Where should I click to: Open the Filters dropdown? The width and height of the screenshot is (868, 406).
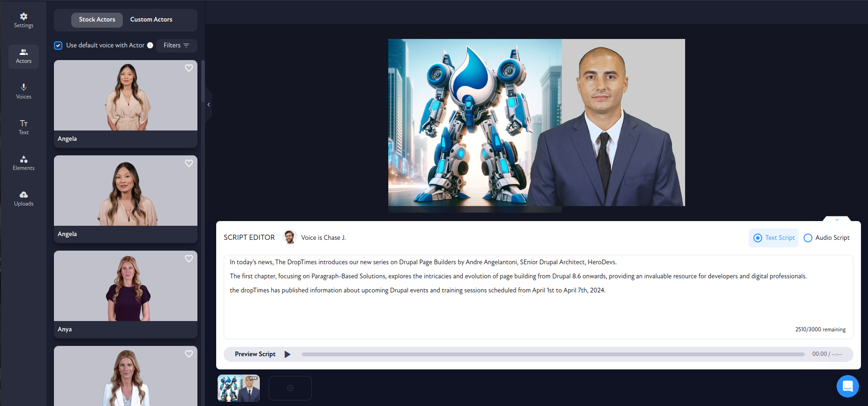(x=176, y=46)
